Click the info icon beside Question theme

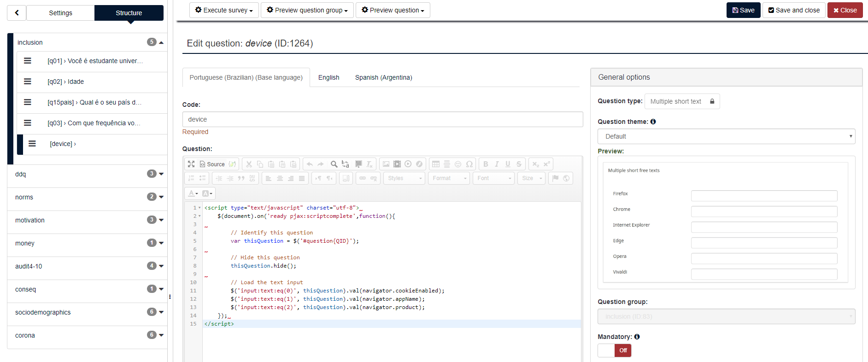point(653,122)
